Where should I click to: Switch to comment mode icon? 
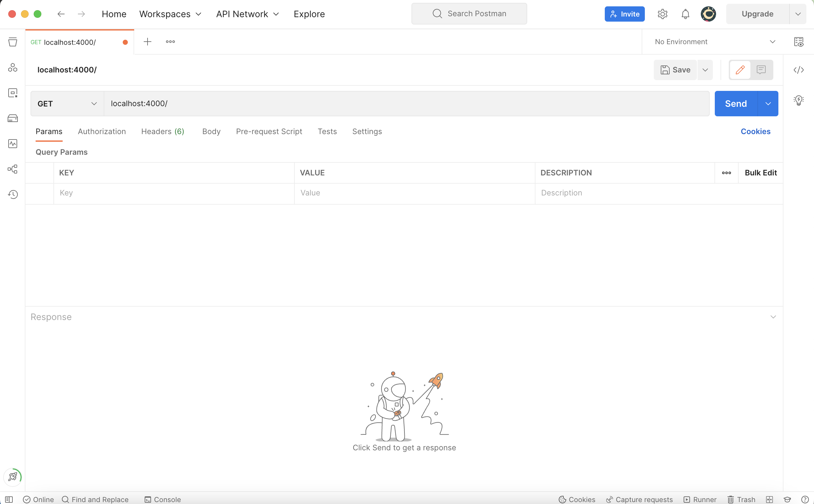pos(761,70)
